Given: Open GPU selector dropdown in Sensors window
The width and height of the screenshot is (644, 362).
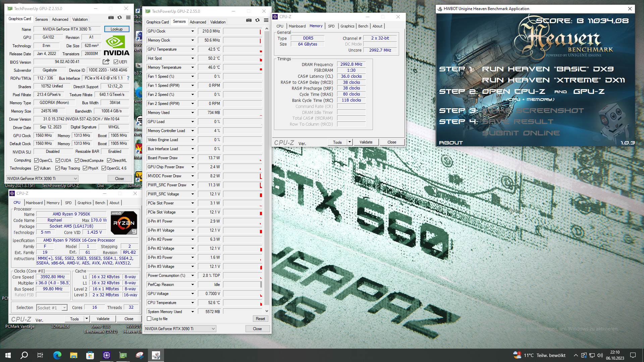Looking at the screenshot, I should click(x=180, y=329).
